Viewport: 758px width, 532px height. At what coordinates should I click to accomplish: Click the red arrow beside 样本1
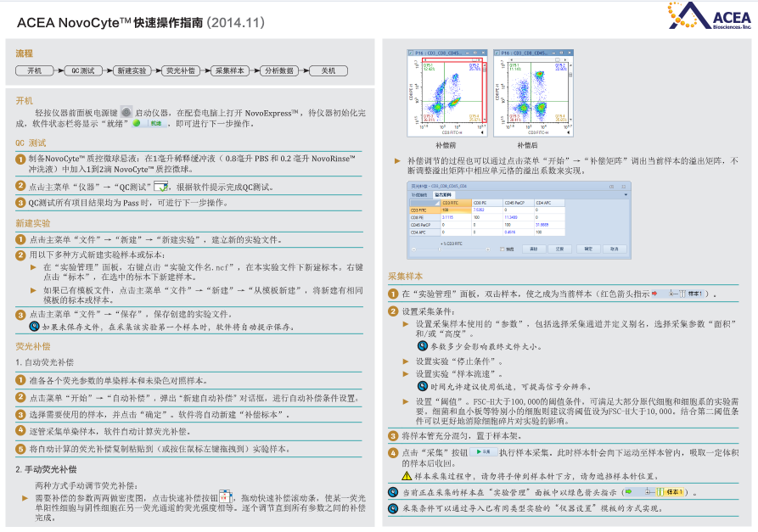(654, 294)
